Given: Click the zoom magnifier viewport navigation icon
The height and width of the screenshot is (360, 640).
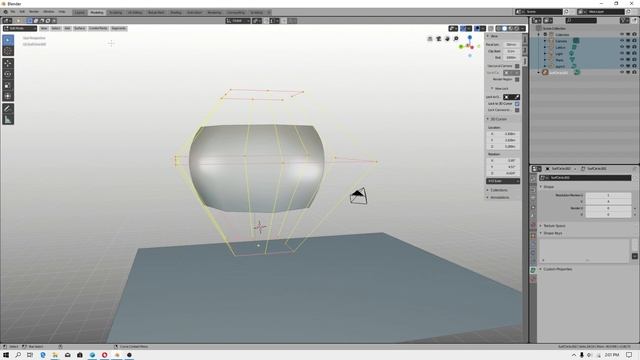Looking at the screenshot, I should (x=456, y=39).
